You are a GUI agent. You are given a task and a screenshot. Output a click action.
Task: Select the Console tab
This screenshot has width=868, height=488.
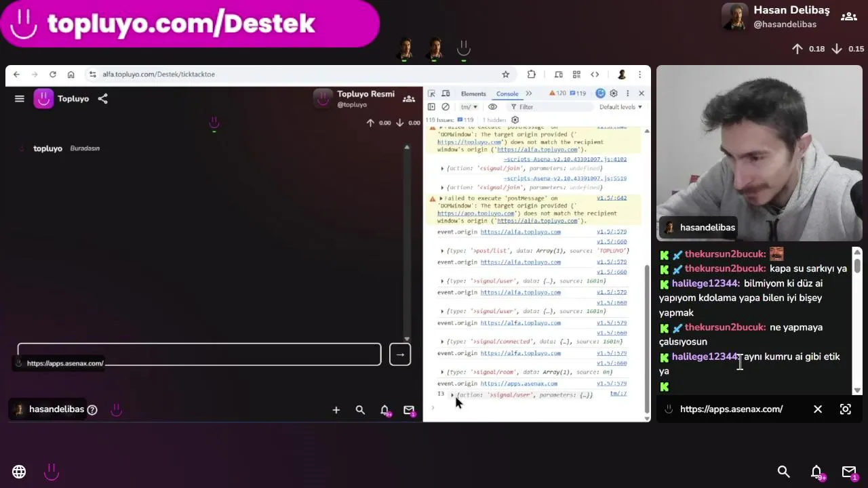[507, 94]
